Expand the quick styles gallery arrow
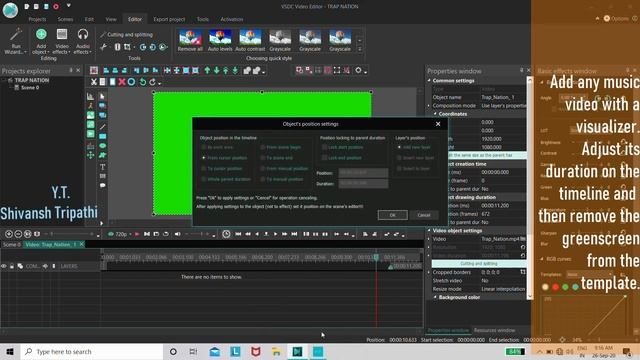The width and height of the screenshot is (640, 360). point(360,49)
